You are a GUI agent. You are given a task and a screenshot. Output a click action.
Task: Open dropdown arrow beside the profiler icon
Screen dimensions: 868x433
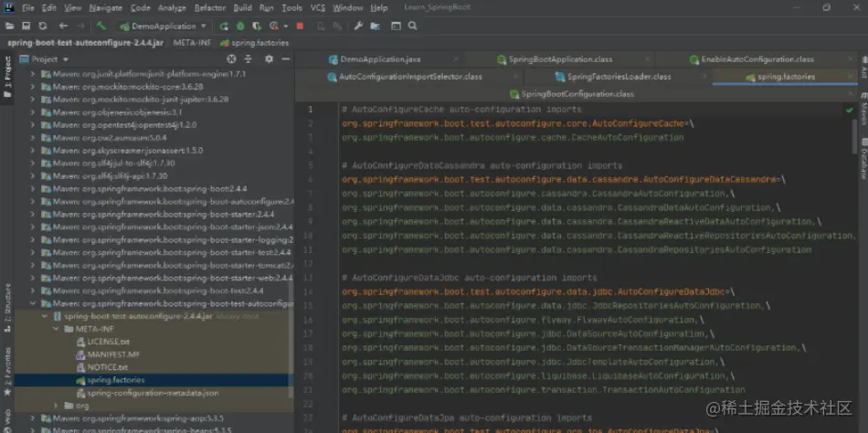tap(286, 26)
